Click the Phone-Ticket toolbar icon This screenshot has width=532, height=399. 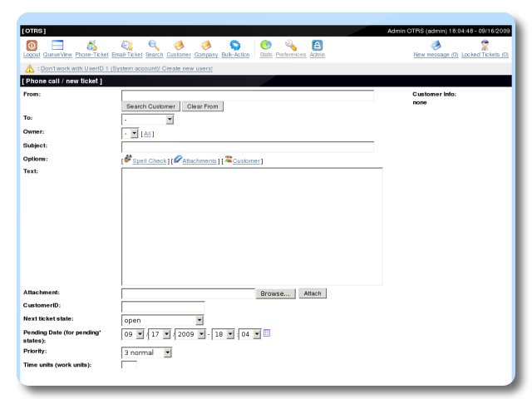pos(91,46)
